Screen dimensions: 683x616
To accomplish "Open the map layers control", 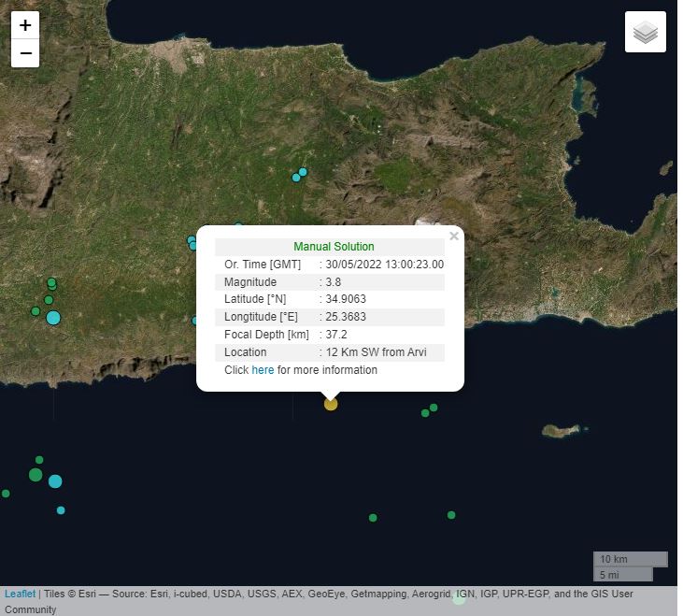I will click(x=646, y=33).
